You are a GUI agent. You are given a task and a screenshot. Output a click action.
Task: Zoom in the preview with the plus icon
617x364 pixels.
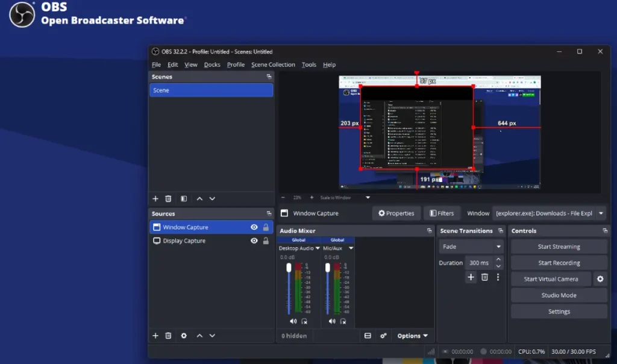tap(312, 198)
